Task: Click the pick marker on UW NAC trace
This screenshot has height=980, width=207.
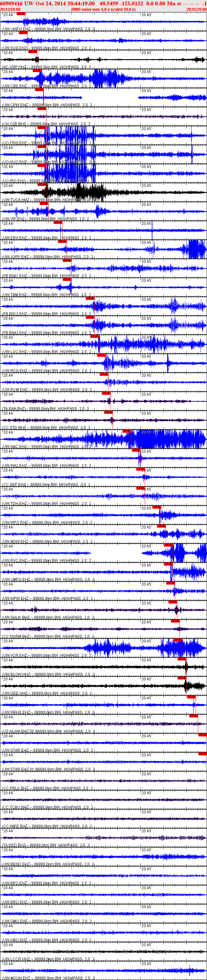Action: (x=127, y=431)
